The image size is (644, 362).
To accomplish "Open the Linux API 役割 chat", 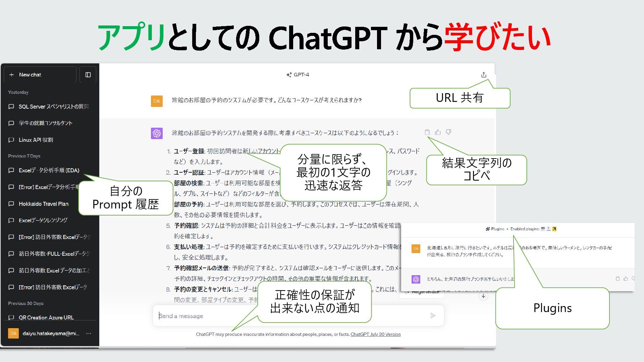I will 36,140.
